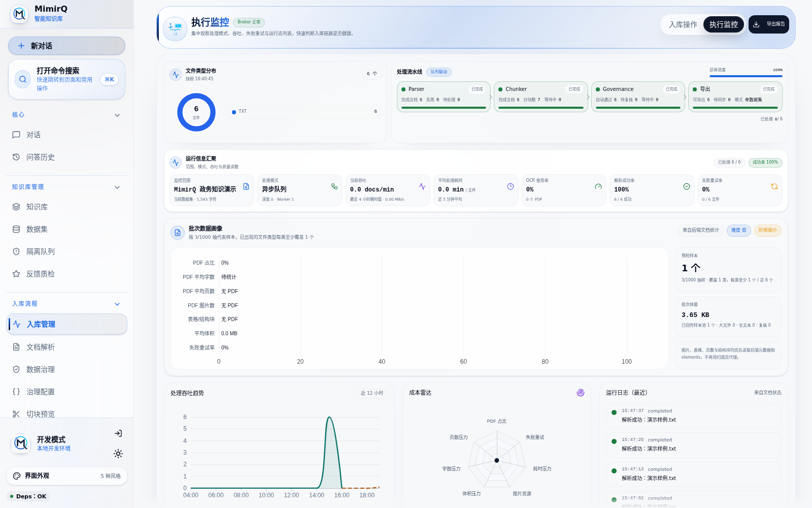
Task: Open 界面外观 style selector
Action: coord(66,476)
